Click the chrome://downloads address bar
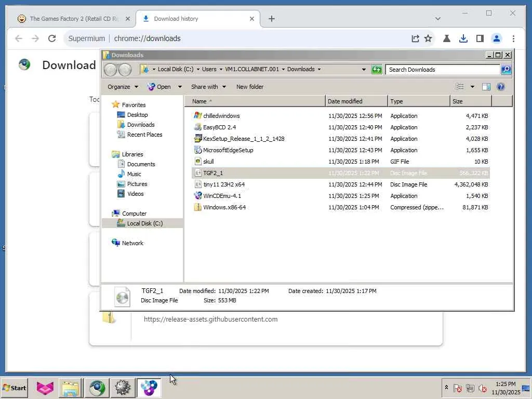 point(237,38)
